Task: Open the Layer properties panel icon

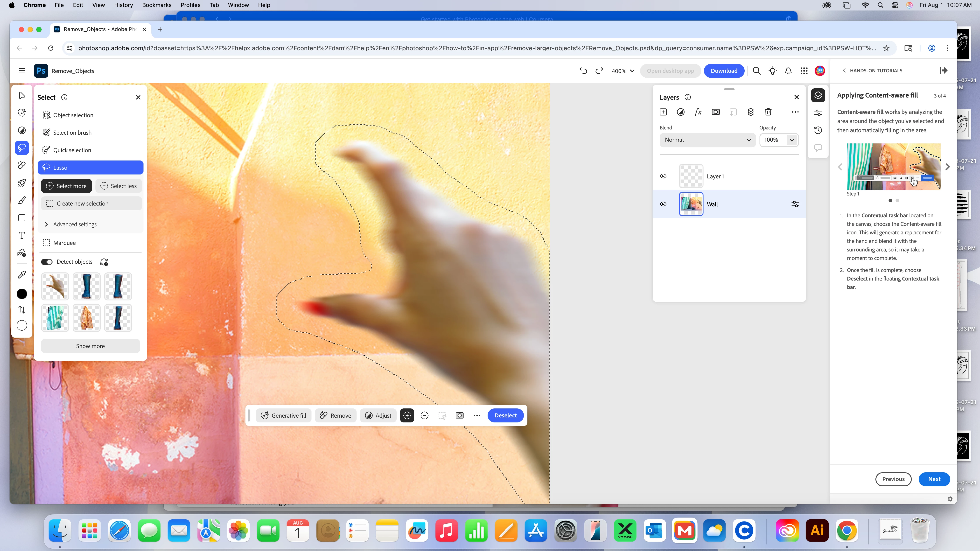Action: (x=818, y=113)
